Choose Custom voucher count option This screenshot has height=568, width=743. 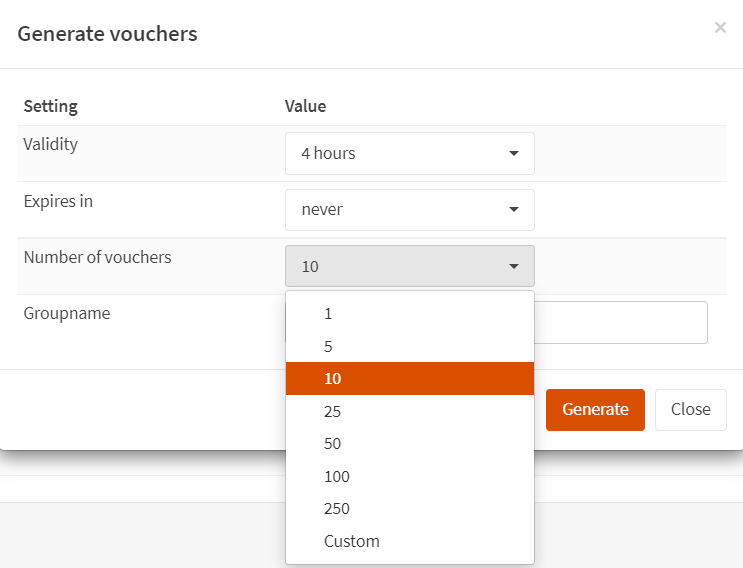(409, 541)
